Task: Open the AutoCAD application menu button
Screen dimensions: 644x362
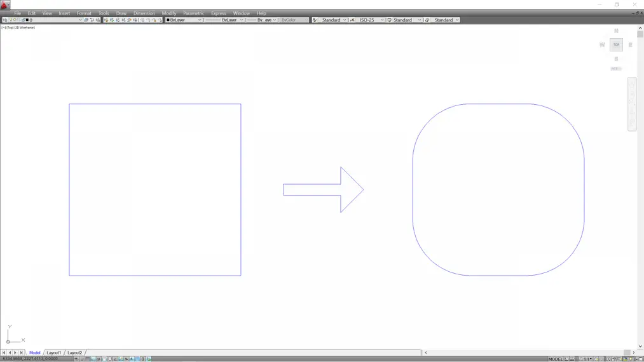Action: 5,5
